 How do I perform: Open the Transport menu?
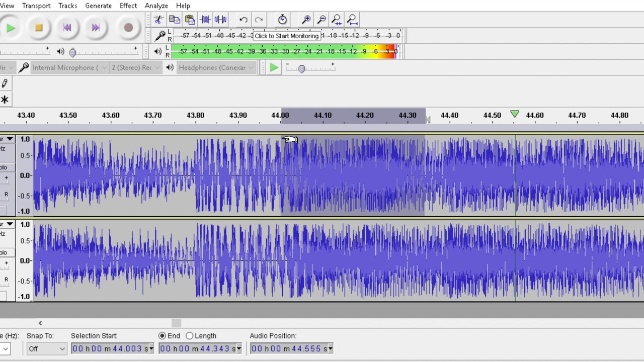pos(36,6)
